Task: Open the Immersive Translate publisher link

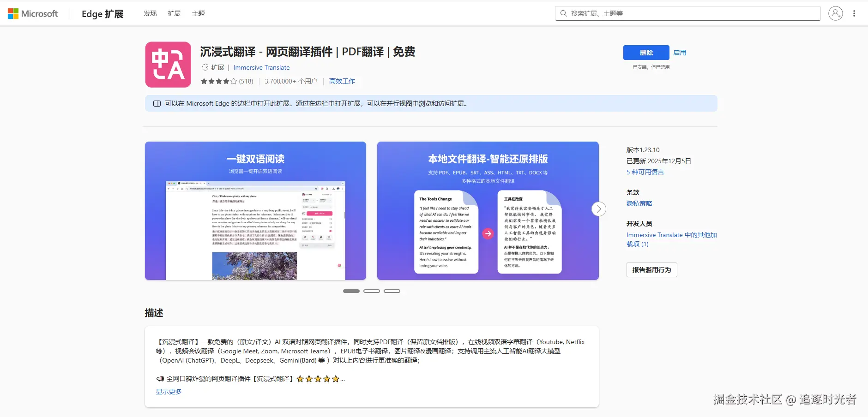Action: (x=261, y=67)
